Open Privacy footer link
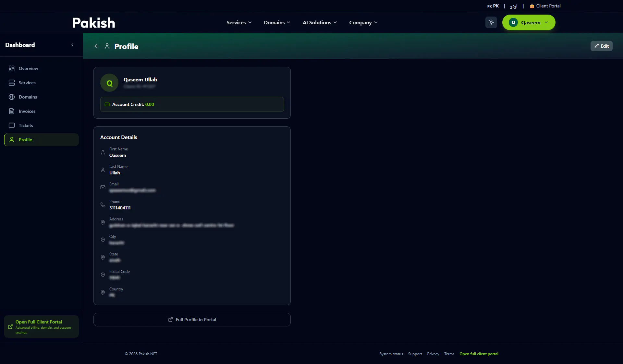 433,354
